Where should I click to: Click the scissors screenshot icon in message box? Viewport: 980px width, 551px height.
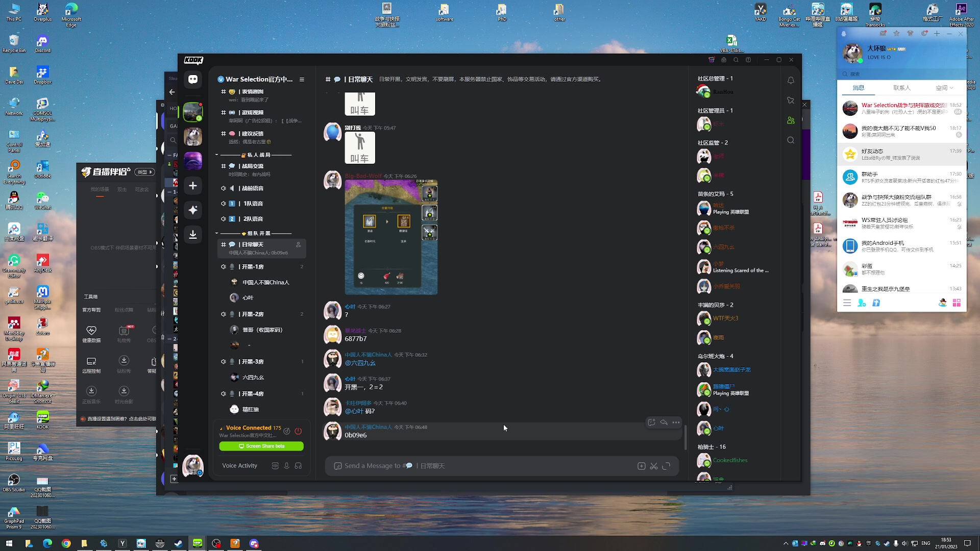click(654, 466)
